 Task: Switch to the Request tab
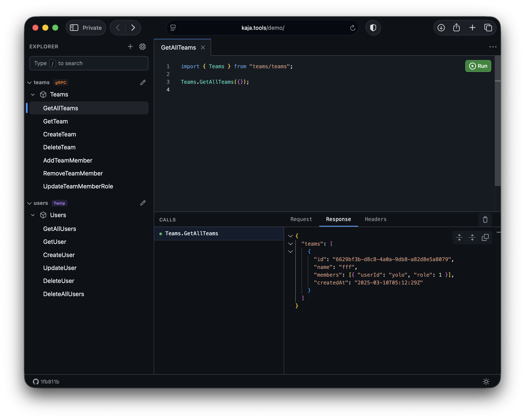pyautogui.click(x=301, y=219)
